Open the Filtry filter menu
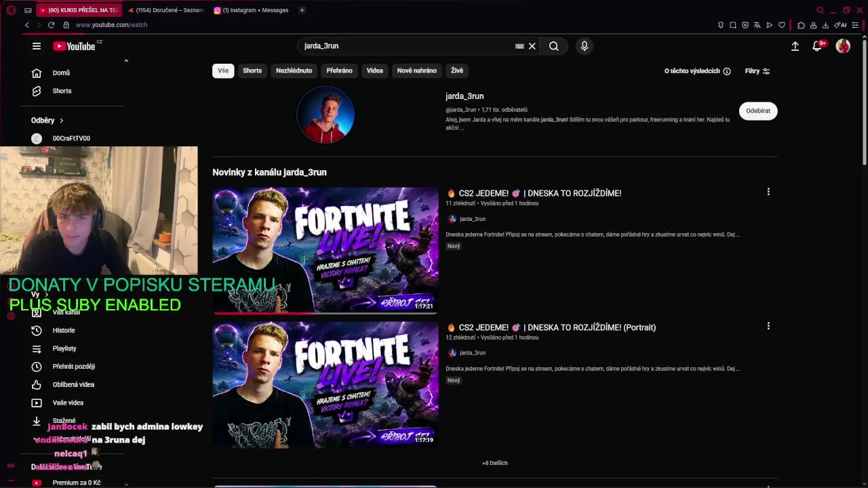The height and width of the screenshot is (488, 868). tap(757, 71)
